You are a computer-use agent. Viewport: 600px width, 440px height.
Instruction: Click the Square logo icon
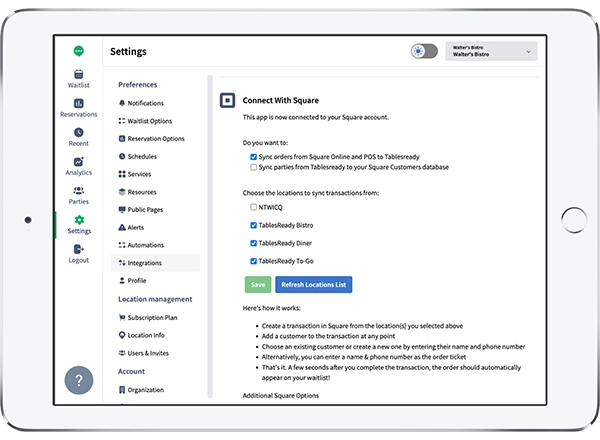coord(227,99)
